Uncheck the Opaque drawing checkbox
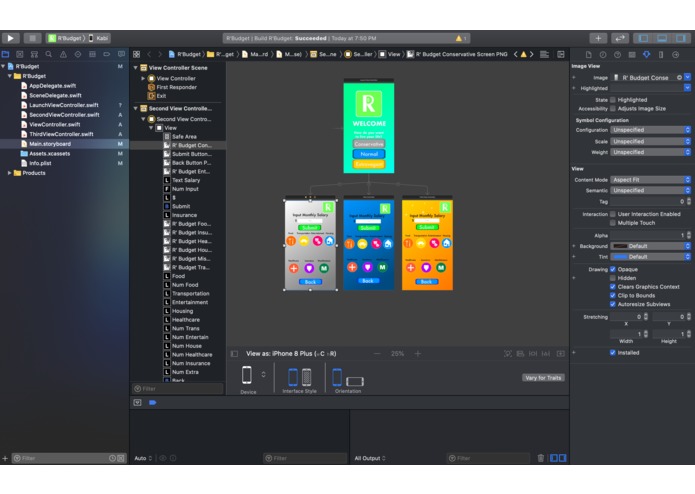This screenshot has height=494, width=695. tap(613, 269)
